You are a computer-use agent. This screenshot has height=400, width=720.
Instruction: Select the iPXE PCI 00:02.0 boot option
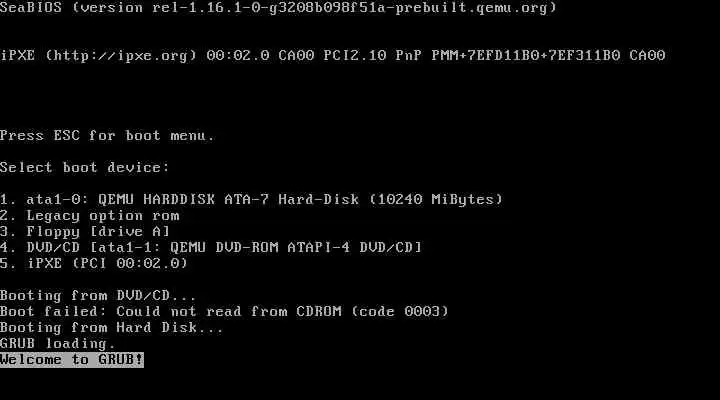[94, 263]
